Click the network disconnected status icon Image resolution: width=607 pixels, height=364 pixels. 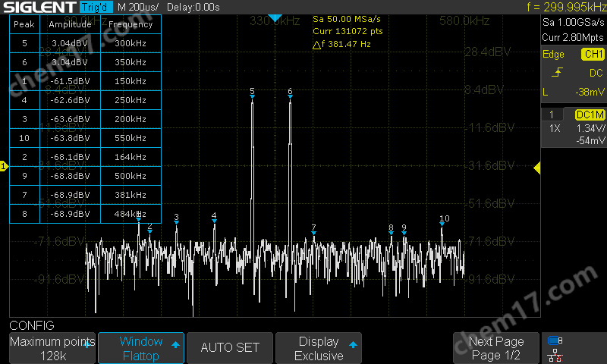(555, 355)
